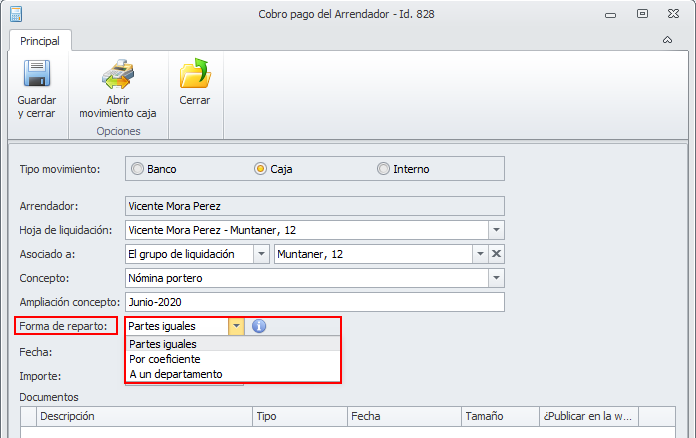Select the Interno radio button
696x438 pixels.
(383, 169)
